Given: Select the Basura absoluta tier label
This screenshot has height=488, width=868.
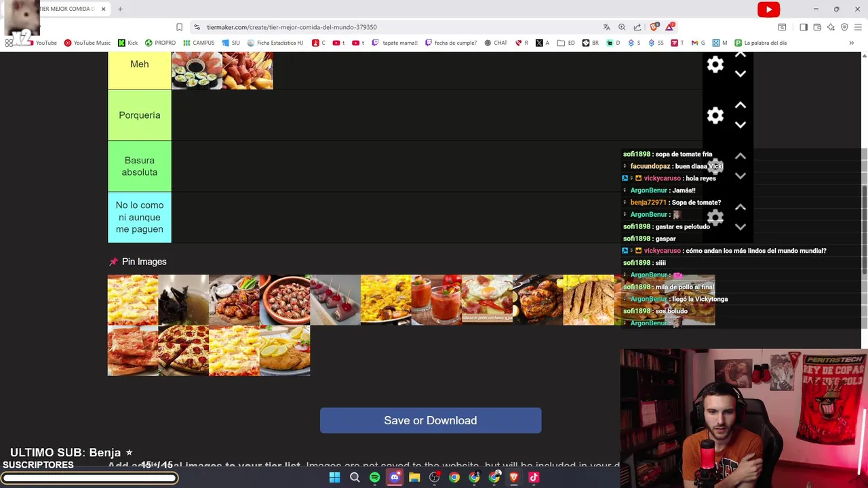Looking at the screenshot, I should click(140, 166).
